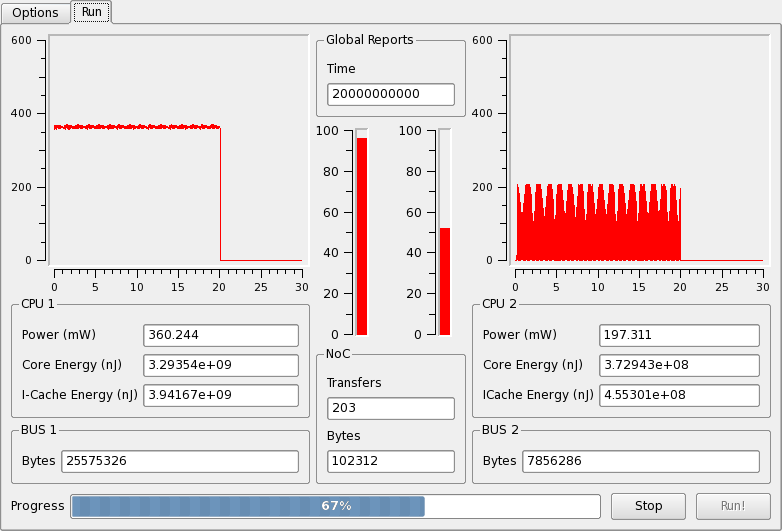
Task: Click the CPU 2 Power (mW) field
Action: [679, 335]
